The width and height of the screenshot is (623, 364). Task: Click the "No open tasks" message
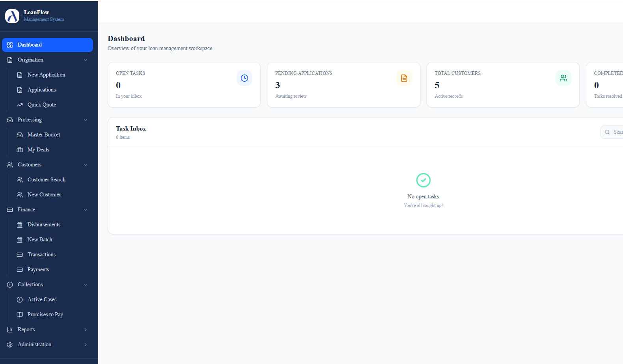pyautogui.click(x=423, y=197)
